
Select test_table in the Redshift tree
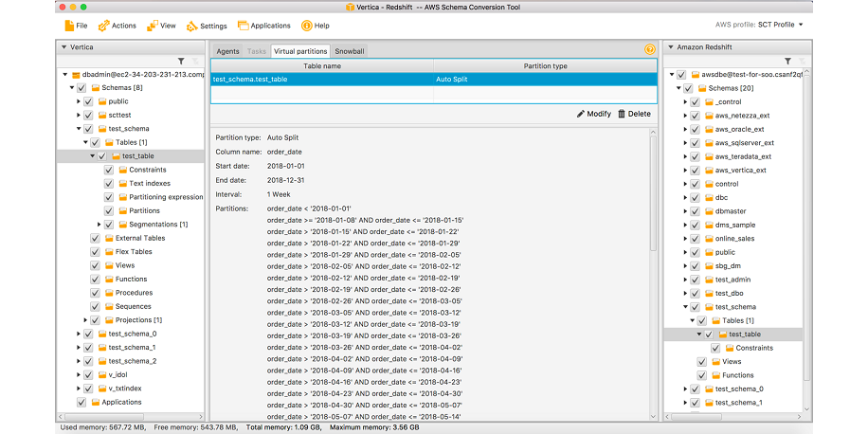point(745,335)
